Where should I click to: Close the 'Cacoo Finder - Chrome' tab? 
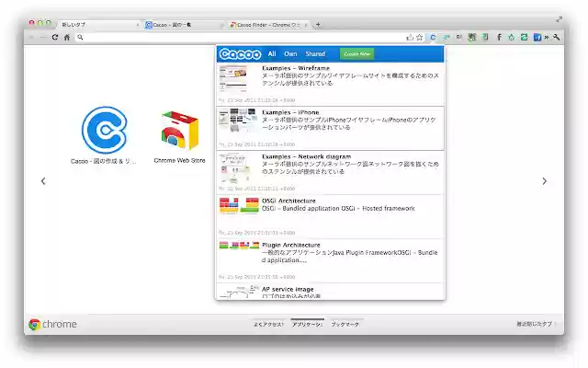tap(306, 25)
